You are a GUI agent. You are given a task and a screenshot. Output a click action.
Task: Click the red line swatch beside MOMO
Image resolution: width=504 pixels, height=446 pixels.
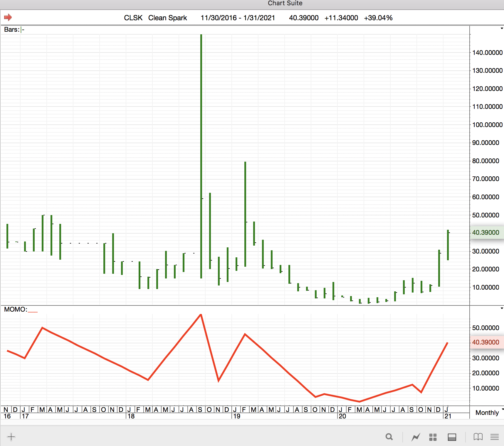click(x=33, y=312)
